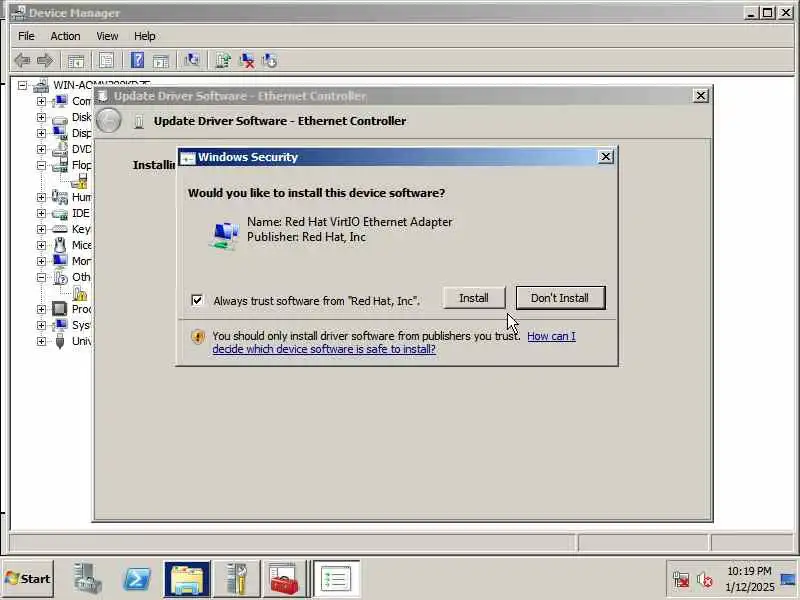Screen dimensions: 800x600
Task: Click Show desktop icon by the clock
Action: [x=788, y=580]
